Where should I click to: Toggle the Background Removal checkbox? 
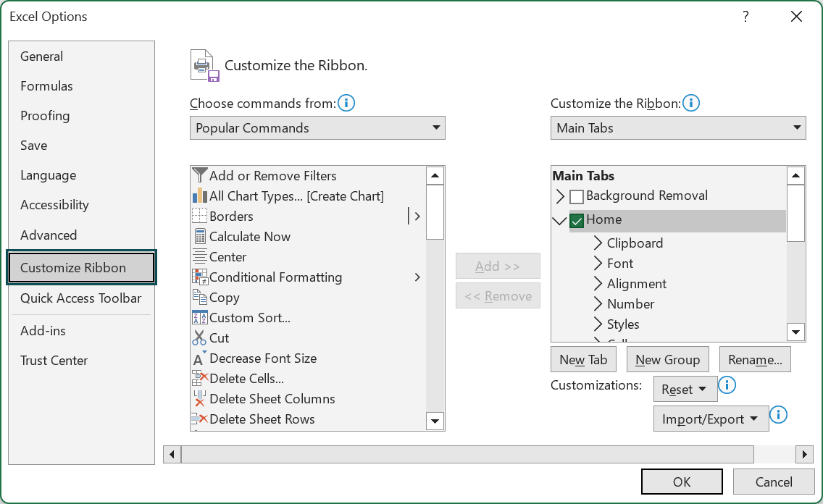point(577,197)
